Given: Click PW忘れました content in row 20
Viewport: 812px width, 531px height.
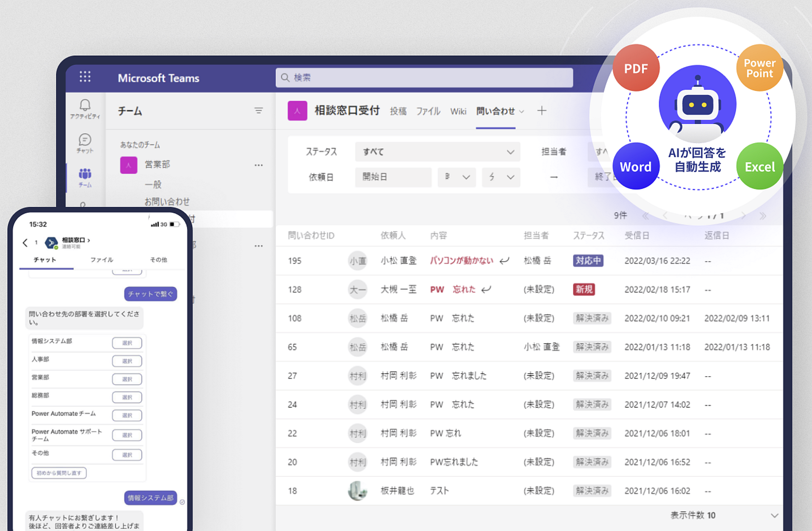Looking at the screenshot, I should [454, 462].
